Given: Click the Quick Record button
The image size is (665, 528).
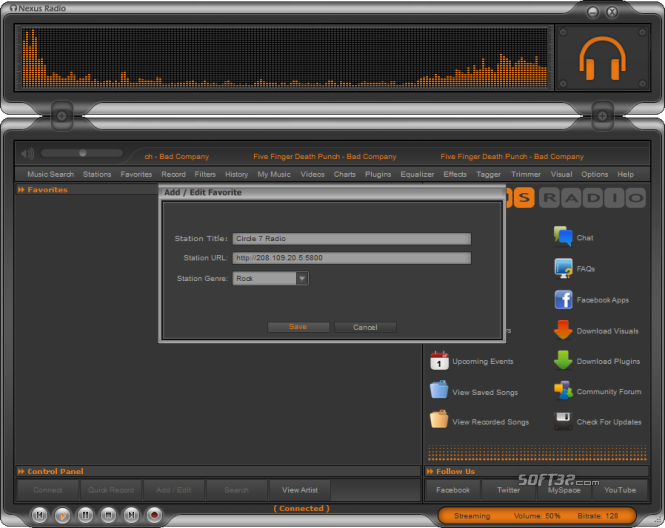Looking at the screenshot, I should click(x=111, y=490).
